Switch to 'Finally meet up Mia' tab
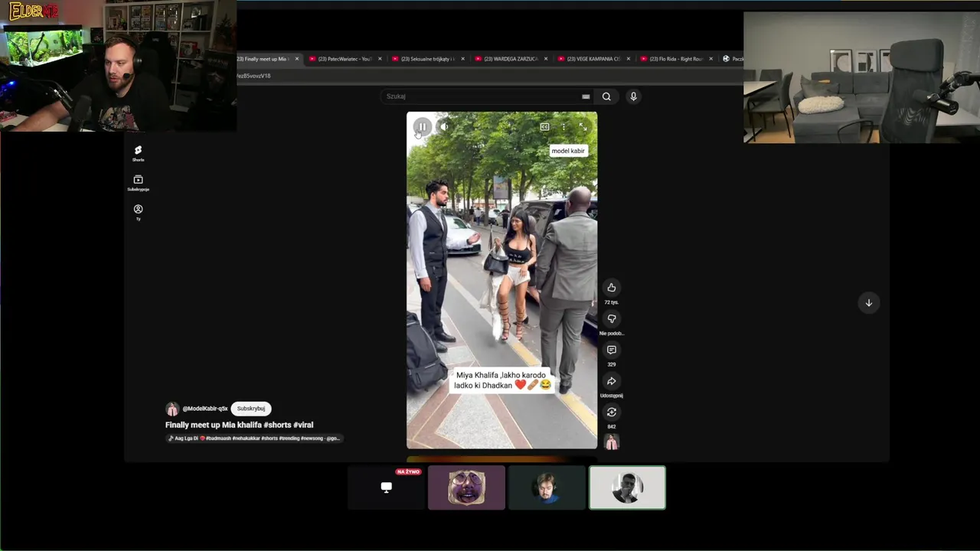Viewport: 980px width, 551px height. (x=265, y=59)
